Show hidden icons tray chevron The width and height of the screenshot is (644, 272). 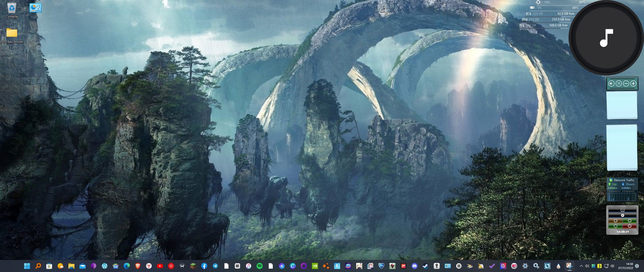point(581,266)
